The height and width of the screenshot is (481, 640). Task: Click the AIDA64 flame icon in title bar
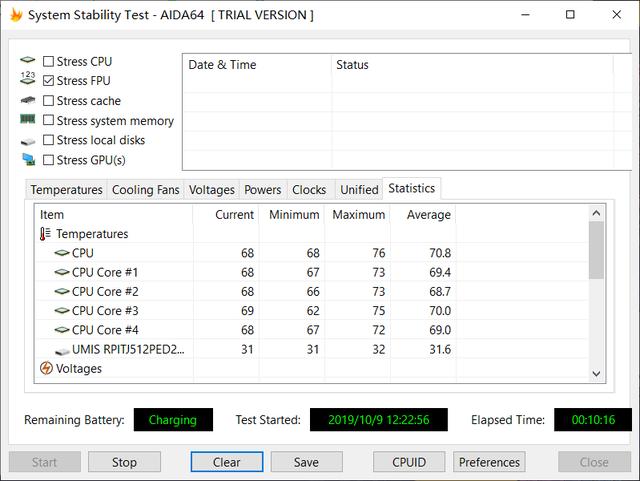(x=16, y=15)
